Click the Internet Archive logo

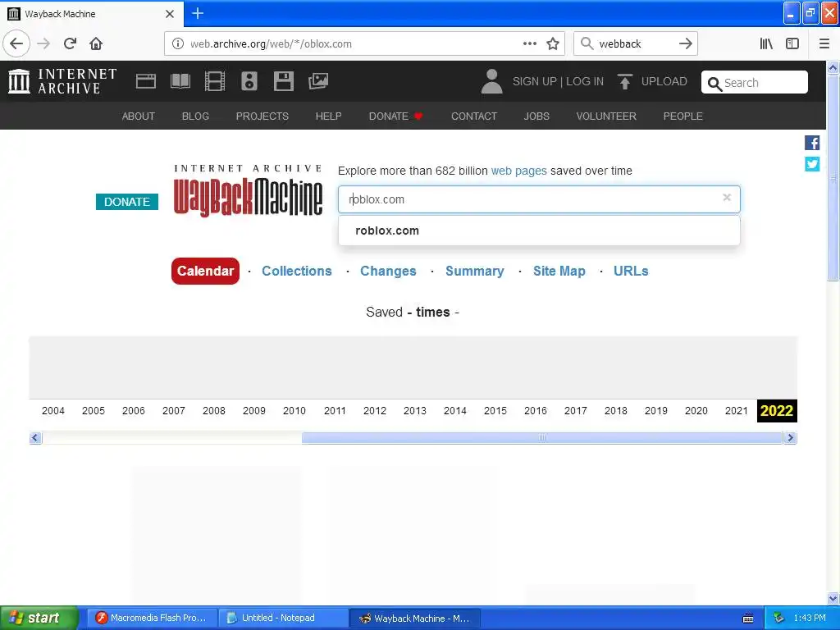62,81
